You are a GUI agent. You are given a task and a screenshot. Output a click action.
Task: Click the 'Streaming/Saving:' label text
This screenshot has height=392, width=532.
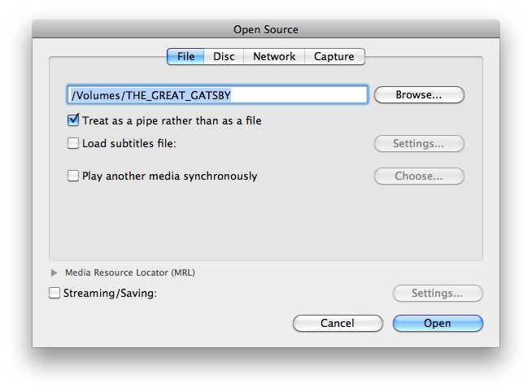110,293
